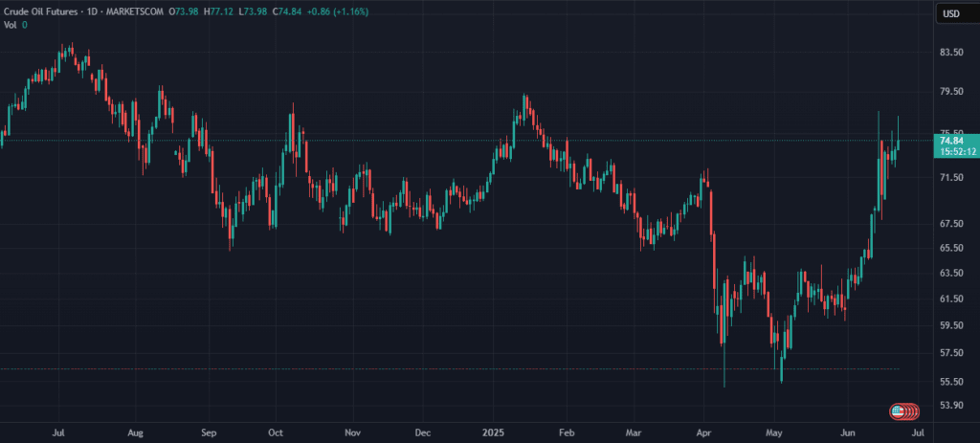The image size is (980, 443).
Task: Click the US flag economic event icon
Action: [898, 411]
